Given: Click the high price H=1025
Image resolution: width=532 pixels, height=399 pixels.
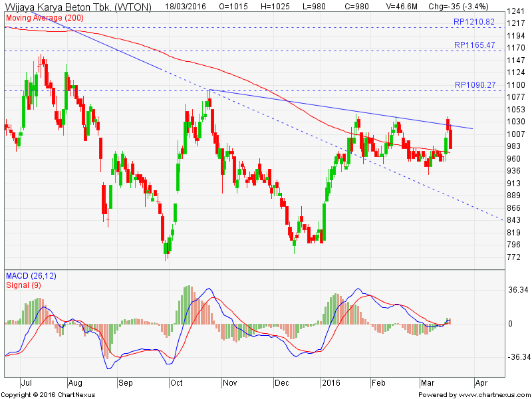Looking at the screenshot, I should (275, 7).
